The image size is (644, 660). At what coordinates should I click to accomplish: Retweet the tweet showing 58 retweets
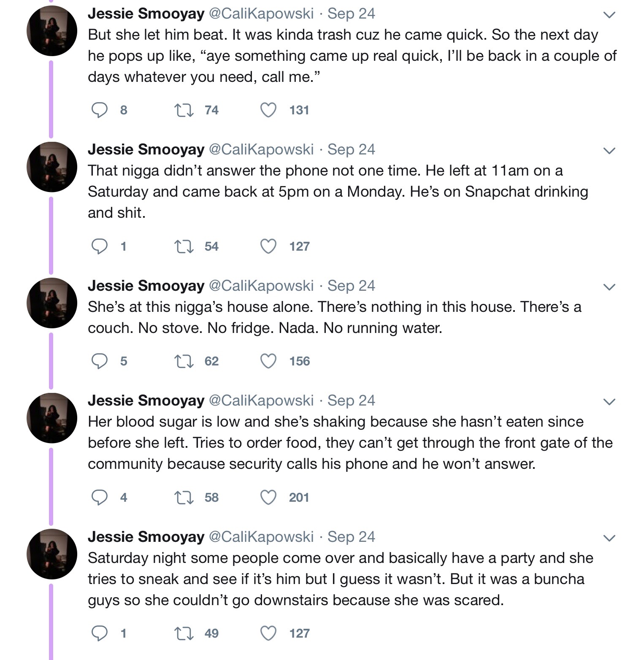tap(184, 498)
